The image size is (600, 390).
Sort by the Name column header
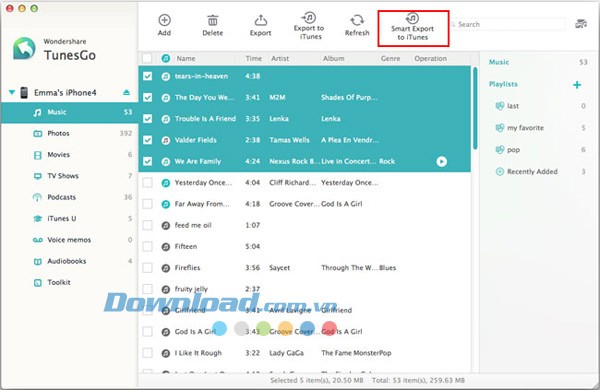point(186,59)
